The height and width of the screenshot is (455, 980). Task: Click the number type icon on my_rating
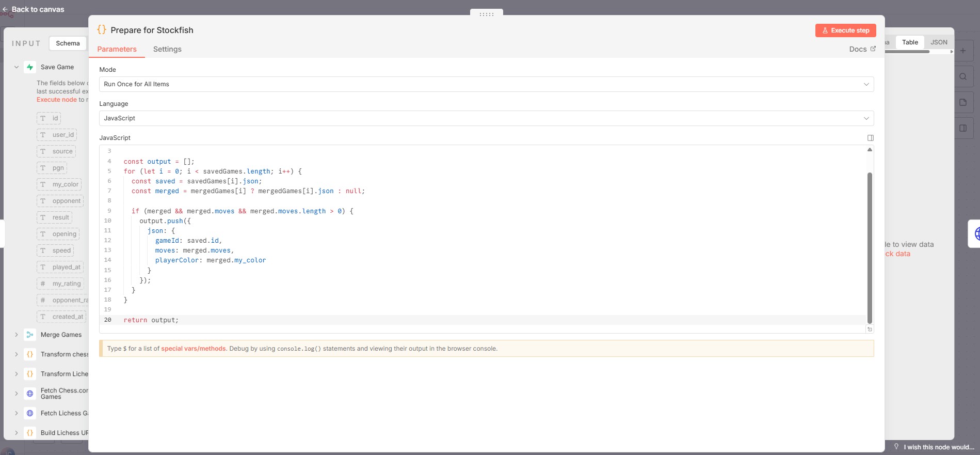43,284
